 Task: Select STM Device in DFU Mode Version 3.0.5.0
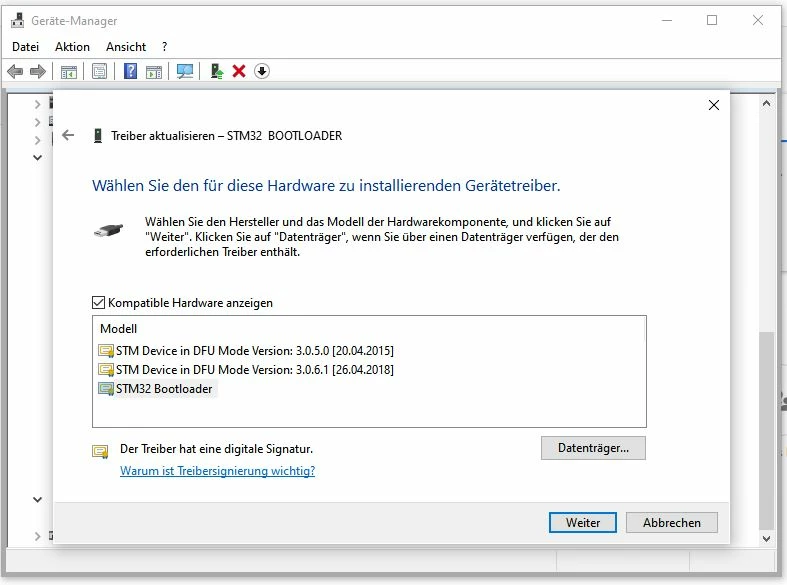pyautogui.click(x=246, y=351)
